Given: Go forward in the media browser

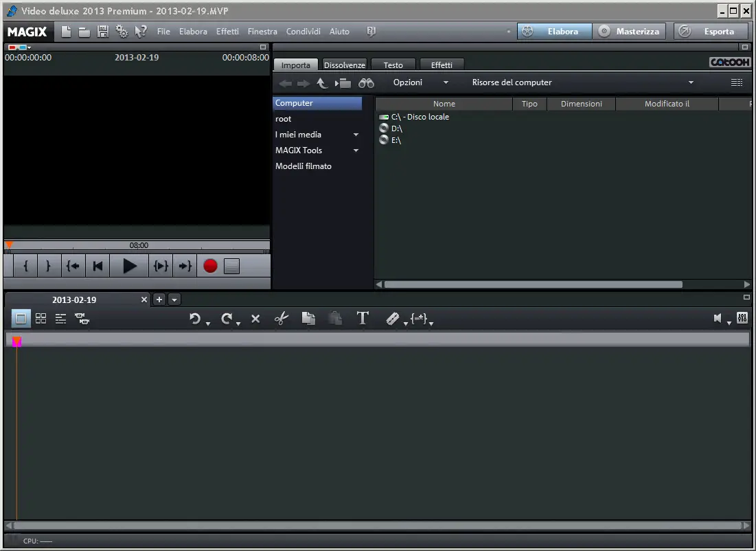Looking at the screenshot, I should coord(303,83).
